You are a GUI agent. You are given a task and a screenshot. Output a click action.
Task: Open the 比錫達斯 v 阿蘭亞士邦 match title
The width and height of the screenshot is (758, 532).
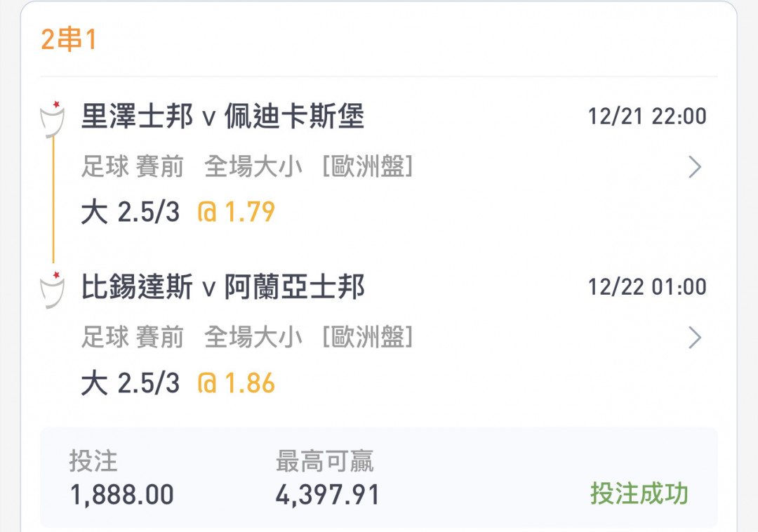[223, 287]
